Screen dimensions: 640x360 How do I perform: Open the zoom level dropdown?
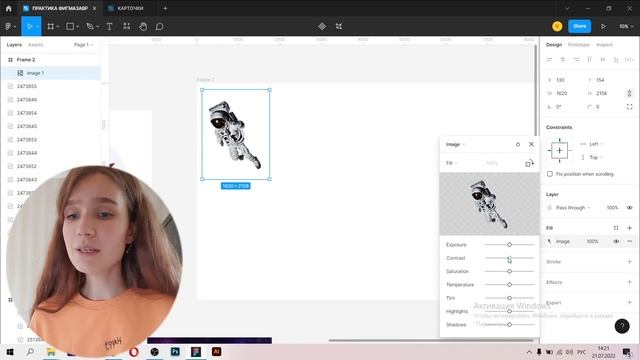(x=626, y=27)
